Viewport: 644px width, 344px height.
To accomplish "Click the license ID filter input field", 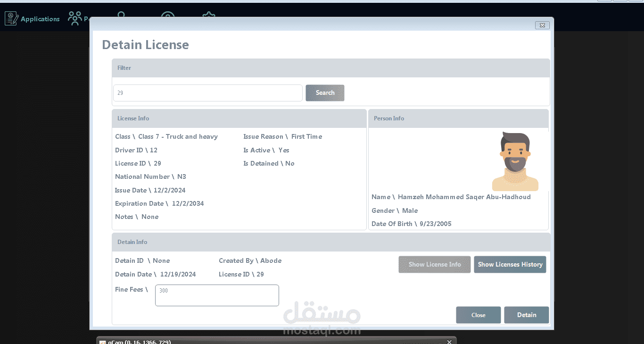I will 208,93.
